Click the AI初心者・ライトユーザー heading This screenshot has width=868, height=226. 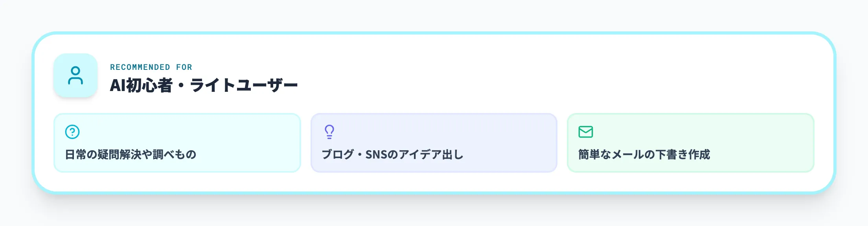pyautogui.click(x=204, y=84)
